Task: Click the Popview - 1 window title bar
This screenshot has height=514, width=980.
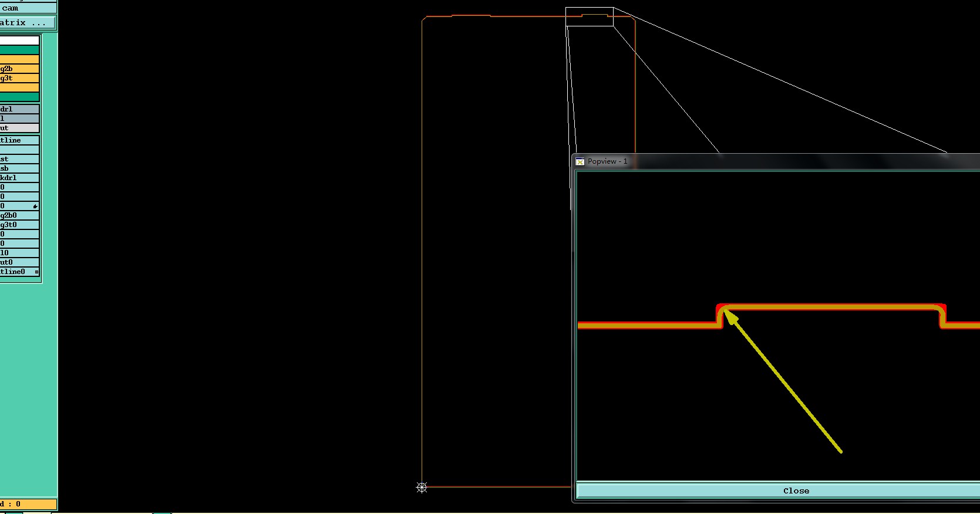Action: [776, 161]
